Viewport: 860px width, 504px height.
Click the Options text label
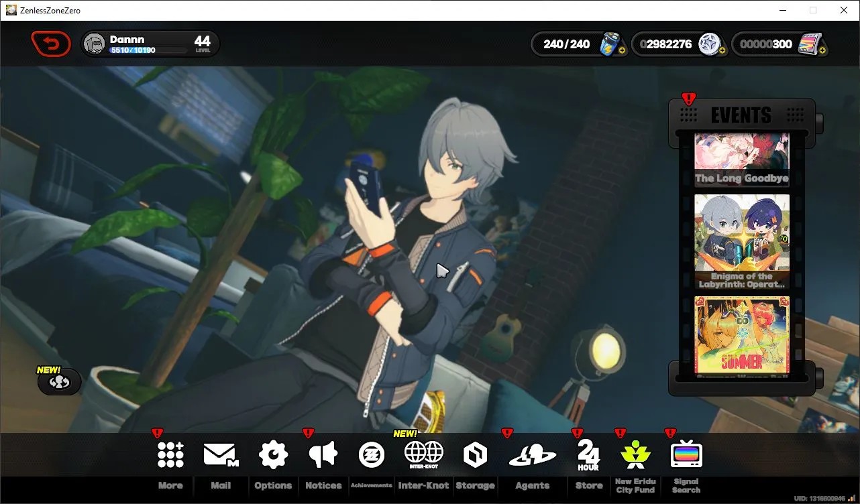[x=273, y=485]
